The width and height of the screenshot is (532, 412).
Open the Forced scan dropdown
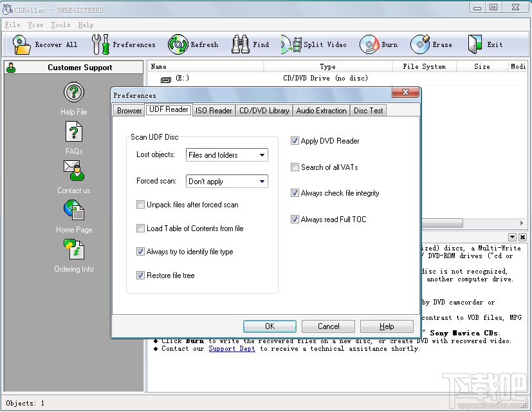pyautogui.click(x=226, y=181)
